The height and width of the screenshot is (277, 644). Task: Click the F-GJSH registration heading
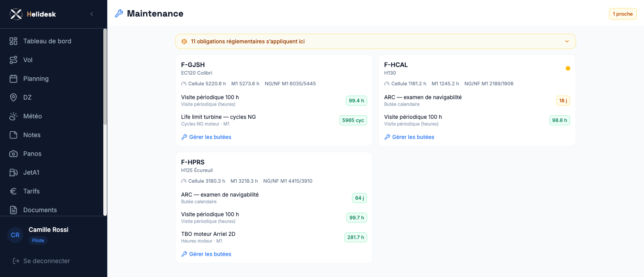193,65
